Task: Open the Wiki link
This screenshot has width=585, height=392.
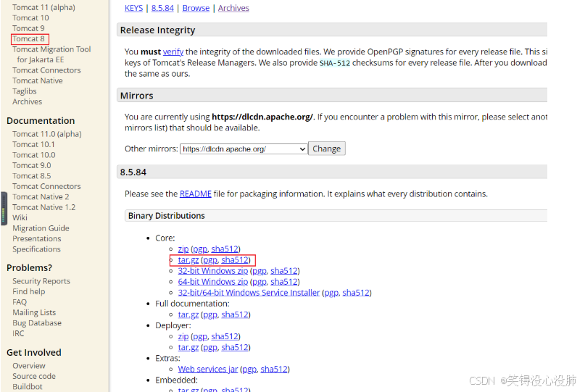Action: [x=20, y=217]
